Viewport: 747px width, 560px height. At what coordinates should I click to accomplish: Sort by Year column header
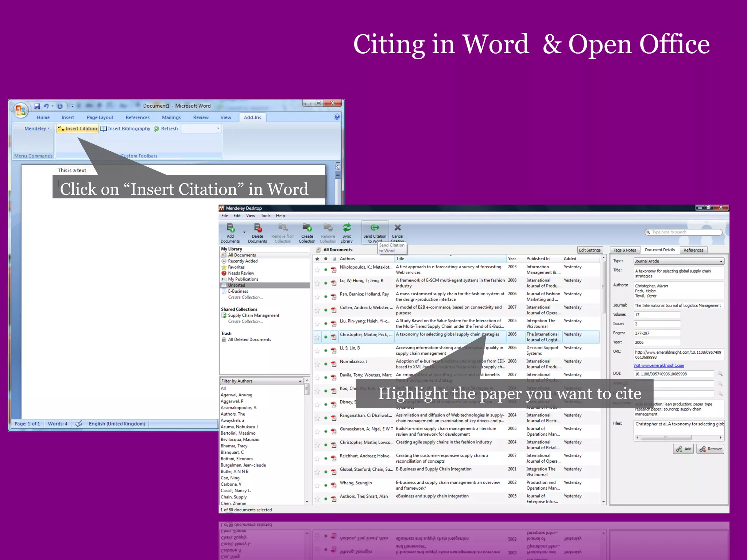515,258
